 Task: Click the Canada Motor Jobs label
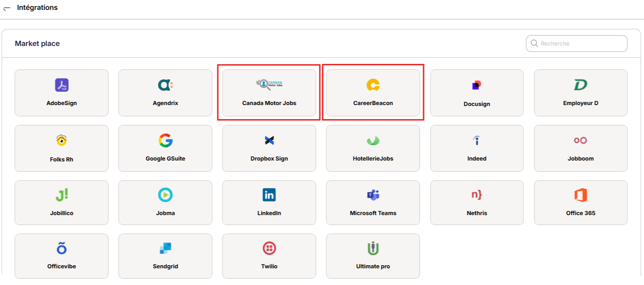269,103
